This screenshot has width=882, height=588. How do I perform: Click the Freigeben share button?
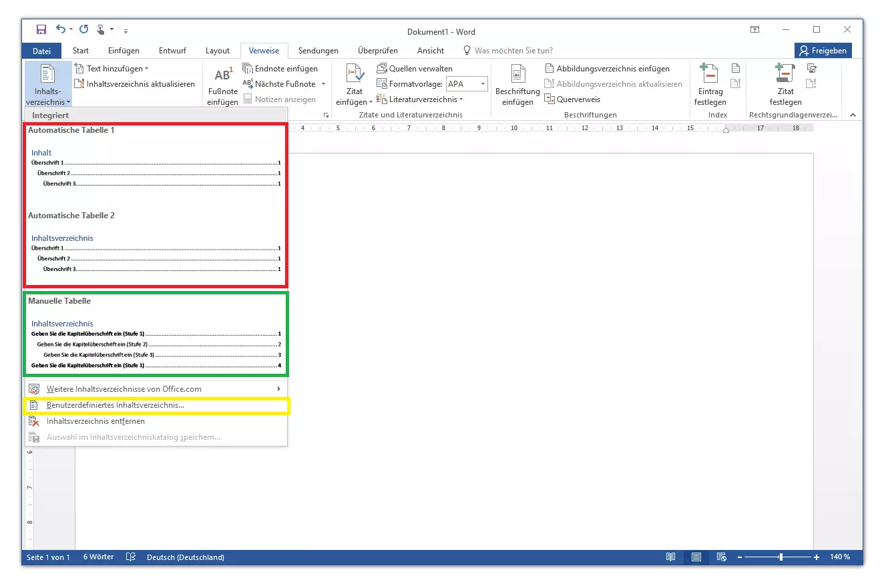823,51
